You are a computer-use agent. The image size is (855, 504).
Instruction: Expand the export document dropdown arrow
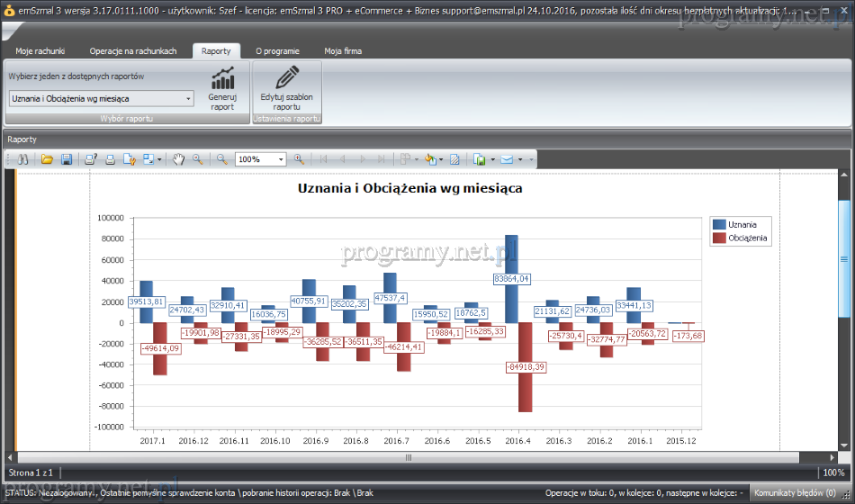(x=493, y=159)
